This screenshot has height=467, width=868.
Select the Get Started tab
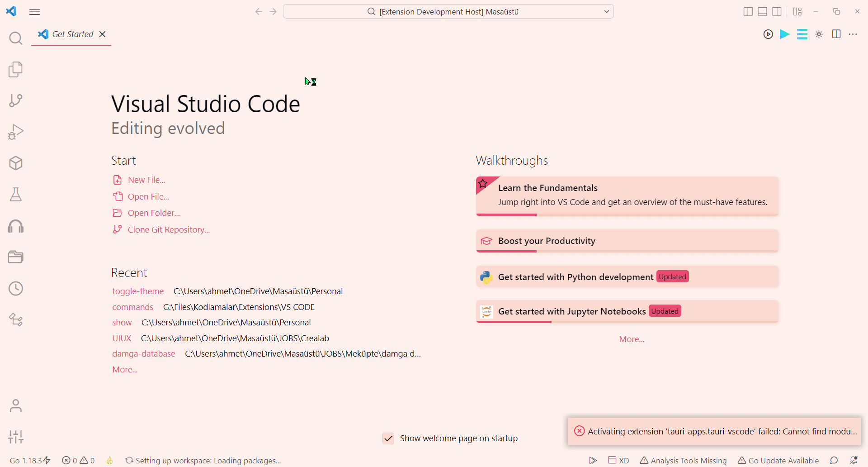72,34
